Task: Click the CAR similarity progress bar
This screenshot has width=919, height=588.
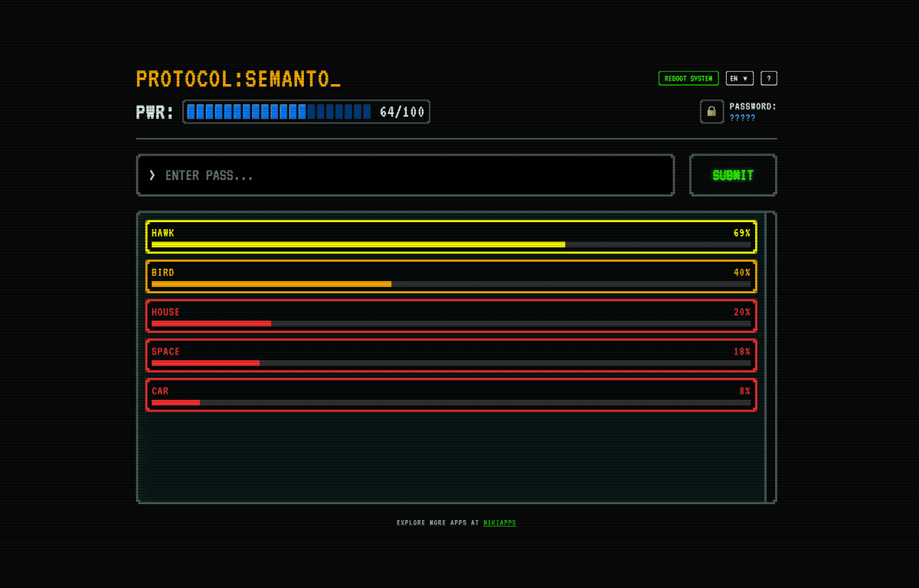Action: (450, 402)
